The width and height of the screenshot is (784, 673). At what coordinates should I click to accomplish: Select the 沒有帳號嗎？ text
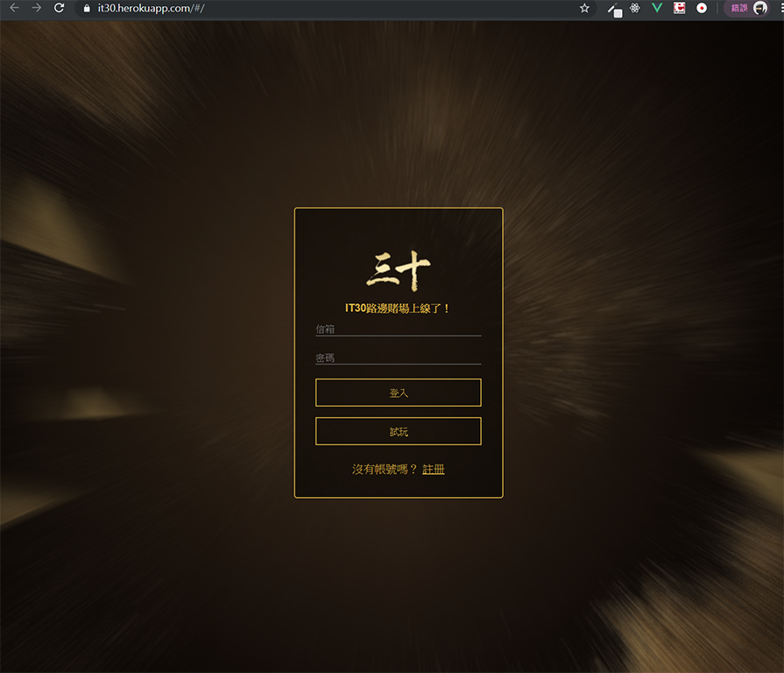click(385, 469)
